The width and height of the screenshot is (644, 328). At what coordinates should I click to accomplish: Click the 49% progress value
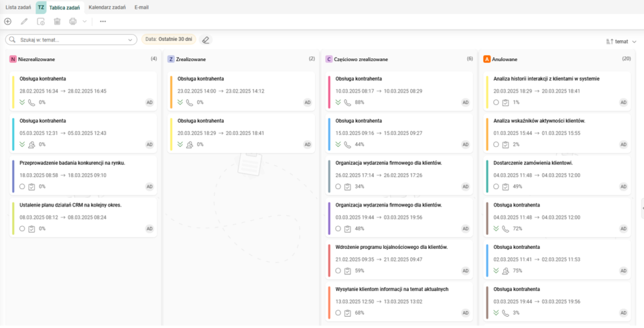tap(518, 187)
